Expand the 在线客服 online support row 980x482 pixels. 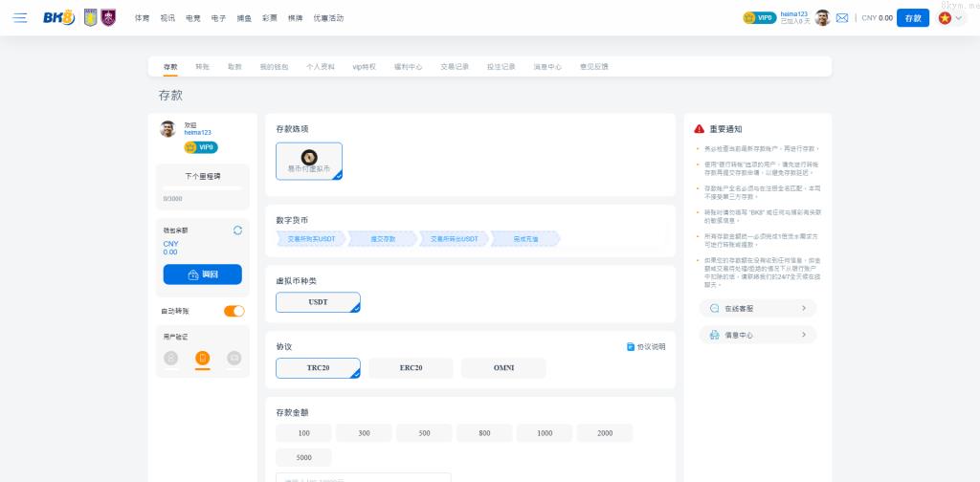point(757,308)
